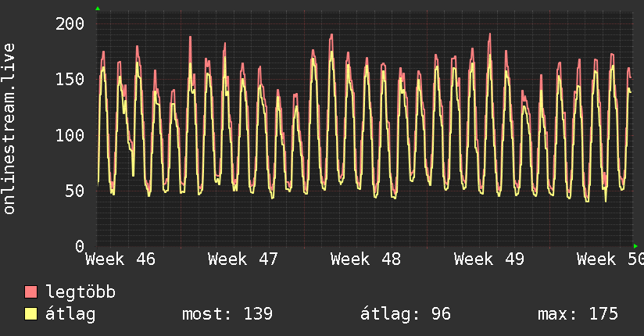Click the Week 48 axis label
The width and height of the screenshot is (644, 336).
pos(366,259)
